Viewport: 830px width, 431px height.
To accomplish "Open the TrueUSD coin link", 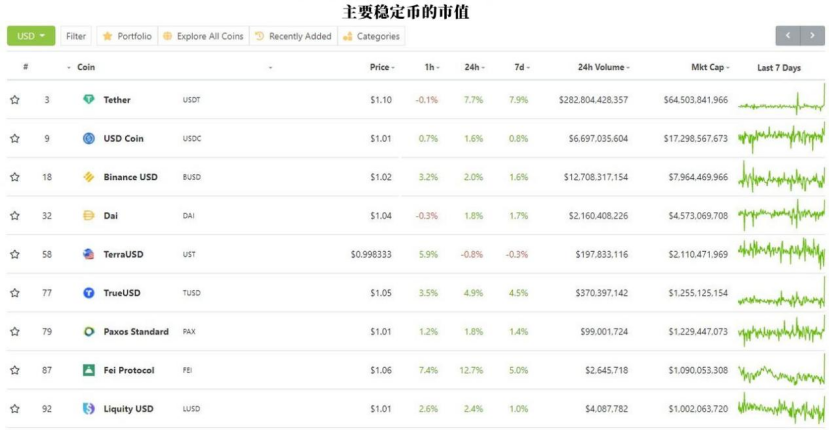I will tap(122, 293).
